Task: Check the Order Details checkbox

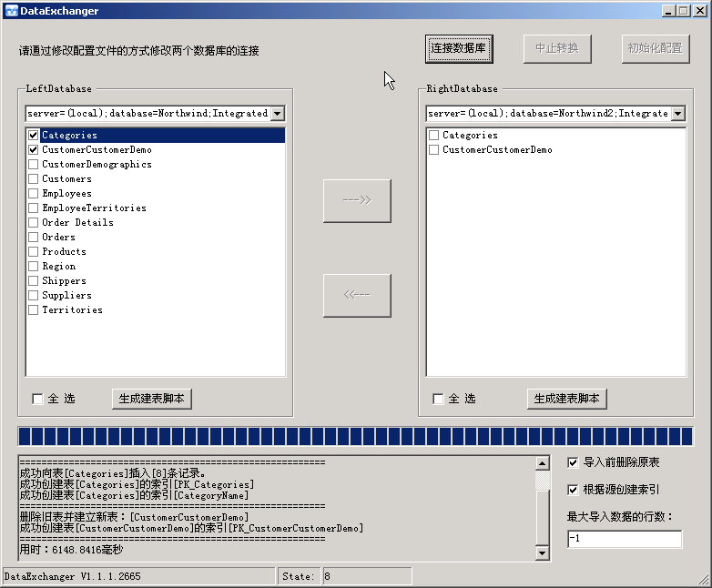Action: point(33,222)
